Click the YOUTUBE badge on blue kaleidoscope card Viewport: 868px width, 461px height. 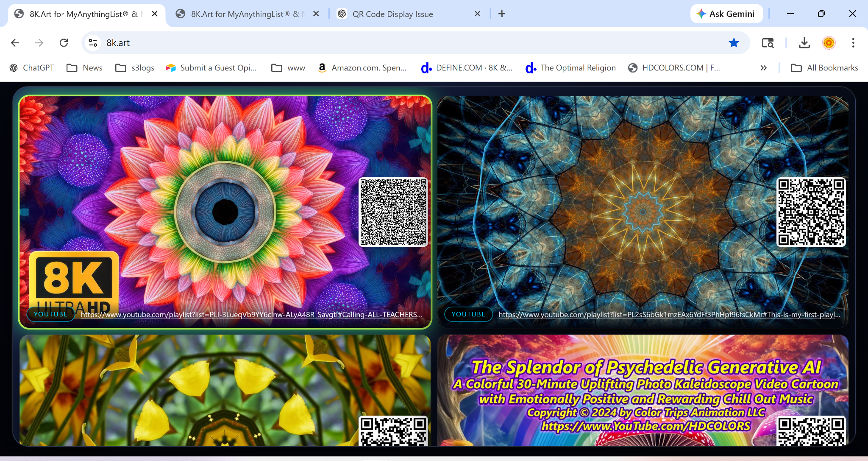tap(468, 314)
